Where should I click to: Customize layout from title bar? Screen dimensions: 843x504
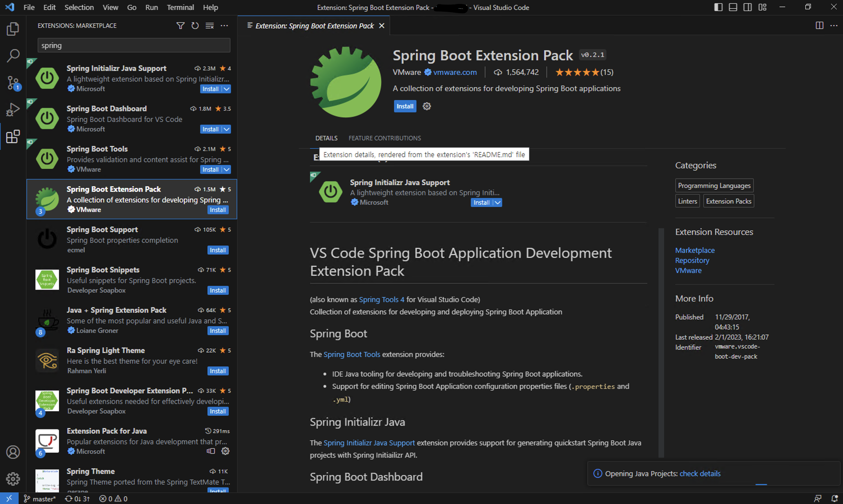(x=763, y=7)
